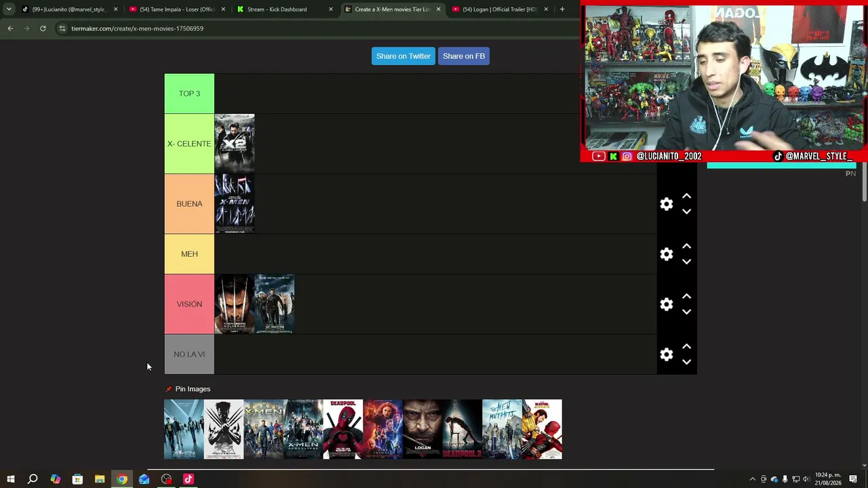Move the NO LA VI tier up

(686, 346)
